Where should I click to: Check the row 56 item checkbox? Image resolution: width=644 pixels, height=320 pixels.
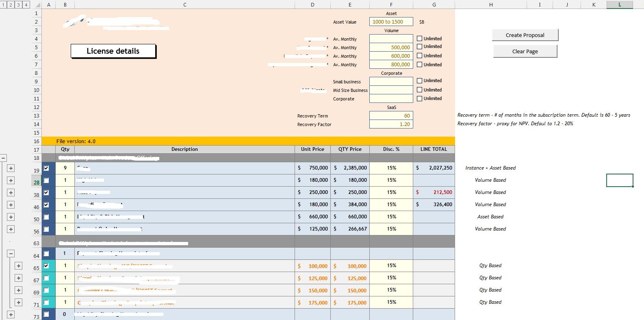point(46,229)
